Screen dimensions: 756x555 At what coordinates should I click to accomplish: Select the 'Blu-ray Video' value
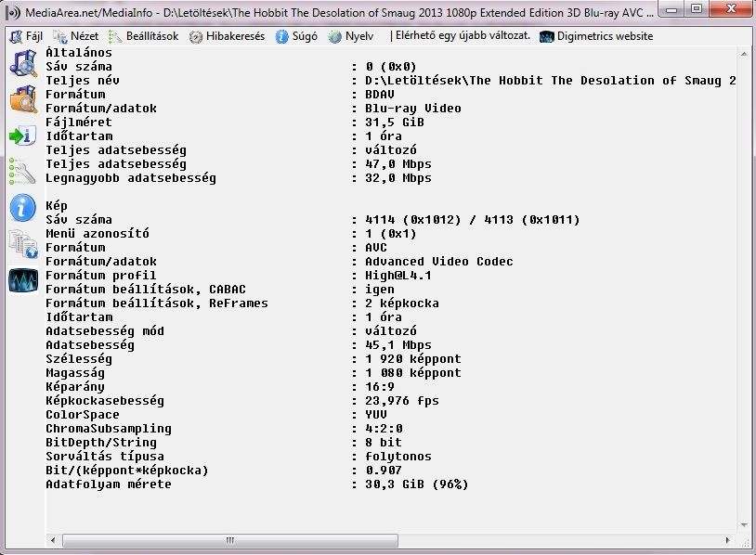[x=413, y=109]
